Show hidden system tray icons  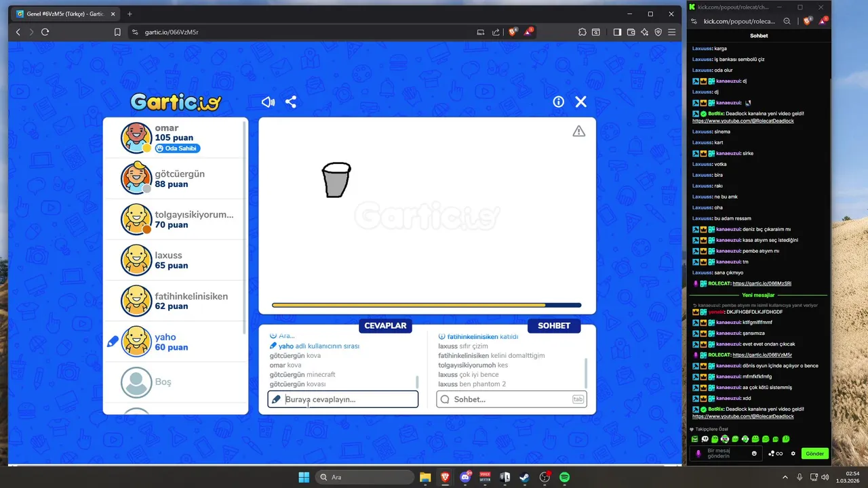(785, 477)
